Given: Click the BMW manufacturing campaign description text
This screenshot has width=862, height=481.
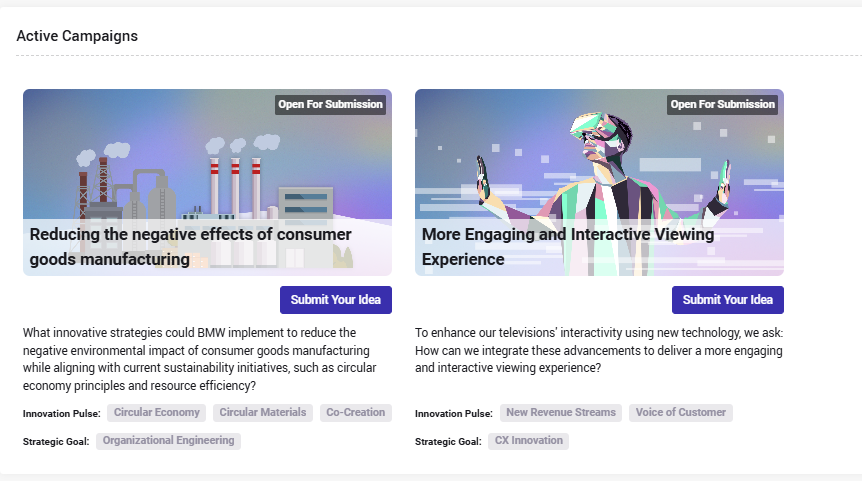Looking at the screenshot, I should coord(200,360).
